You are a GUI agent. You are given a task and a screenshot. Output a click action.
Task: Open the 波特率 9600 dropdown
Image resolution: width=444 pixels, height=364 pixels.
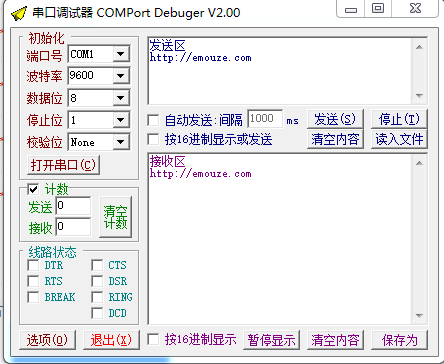[x=121, y=76]
